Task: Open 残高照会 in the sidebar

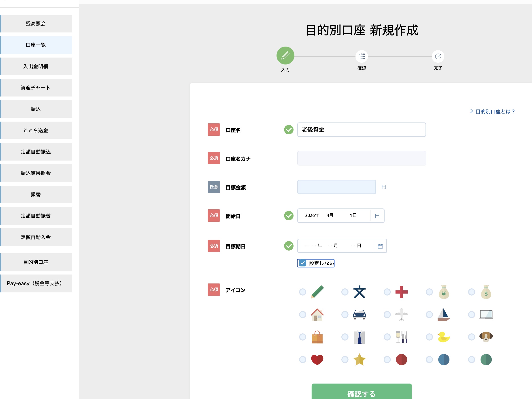Action: click(x=36, y=24)
